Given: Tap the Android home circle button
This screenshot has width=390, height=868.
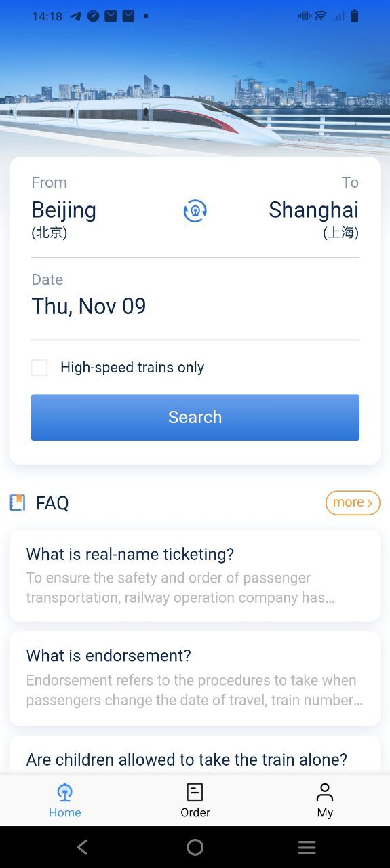Looking at the screenshot, I should (x=195, y=847).
